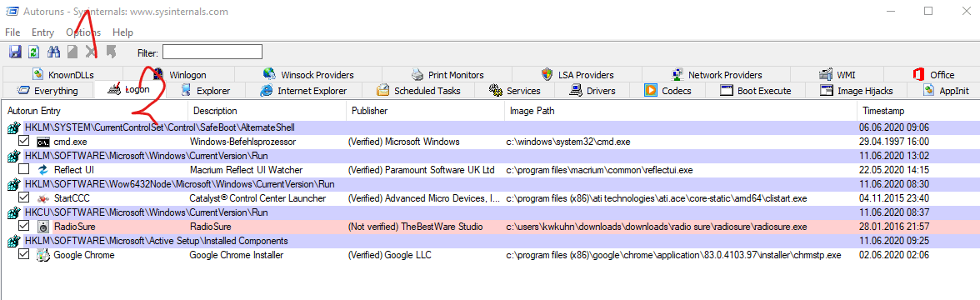Click the Save toolbar icon

15,52
